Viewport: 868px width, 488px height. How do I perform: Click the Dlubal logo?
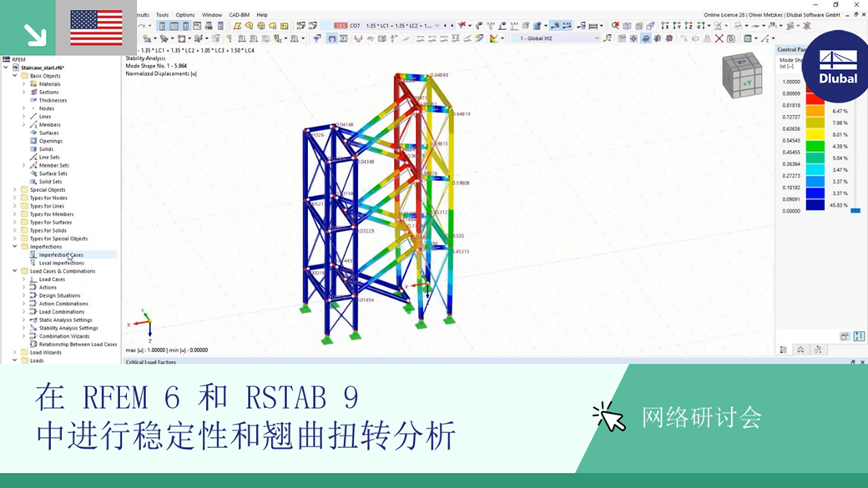click(x=838, y=67)
